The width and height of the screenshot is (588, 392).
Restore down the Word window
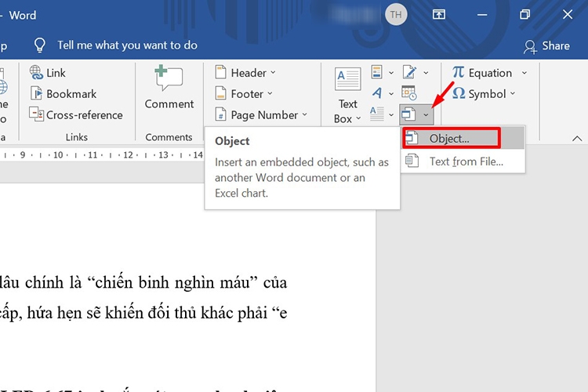pyautogui.click(x=525, y=15)
